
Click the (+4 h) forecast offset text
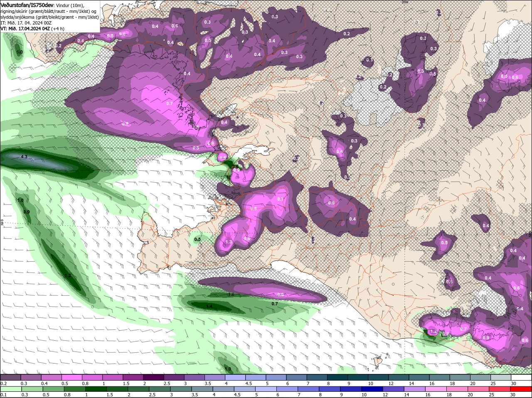click(x=58, y=29)
